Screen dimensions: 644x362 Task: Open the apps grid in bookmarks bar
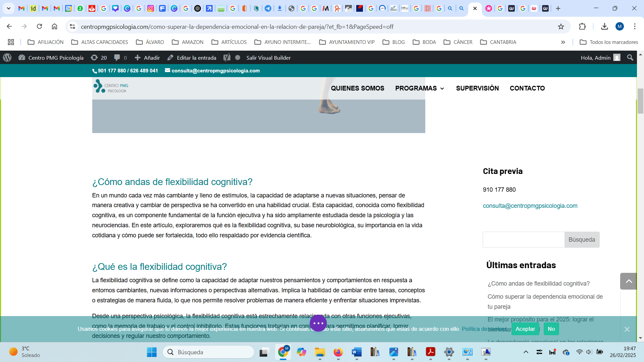coord(11,42)
